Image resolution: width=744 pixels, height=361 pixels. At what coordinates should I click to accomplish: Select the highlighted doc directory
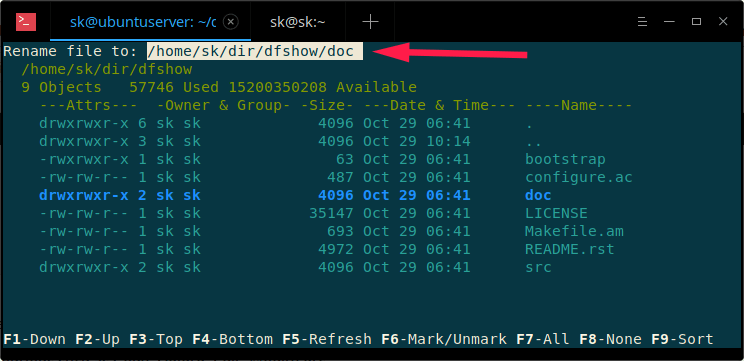pyautogui.click(x=538, y=195)
